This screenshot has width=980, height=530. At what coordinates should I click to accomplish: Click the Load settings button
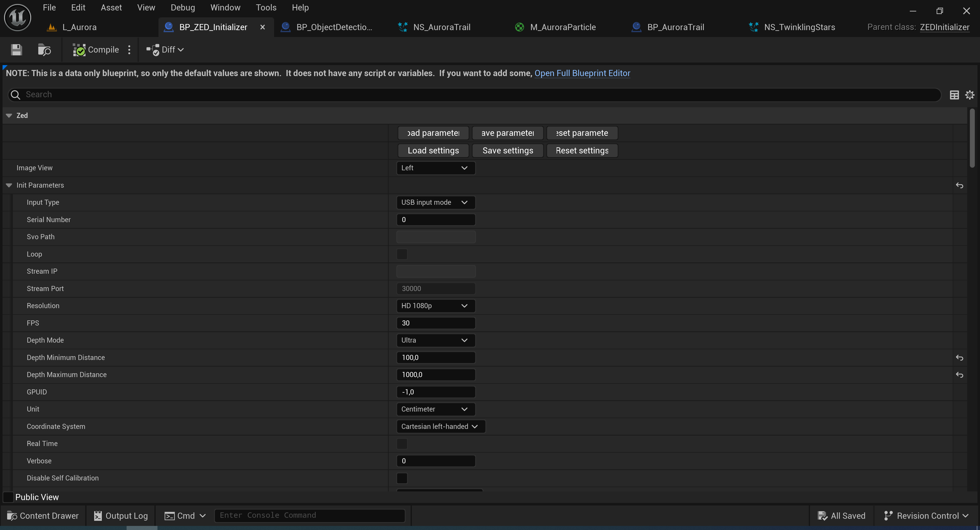433,151
